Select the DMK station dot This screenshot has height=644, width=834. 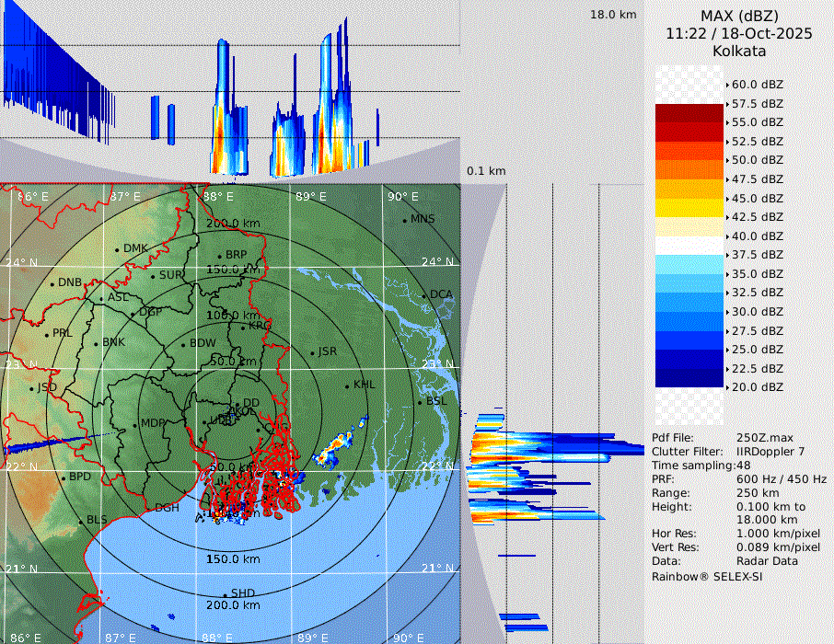coord(117,249)
